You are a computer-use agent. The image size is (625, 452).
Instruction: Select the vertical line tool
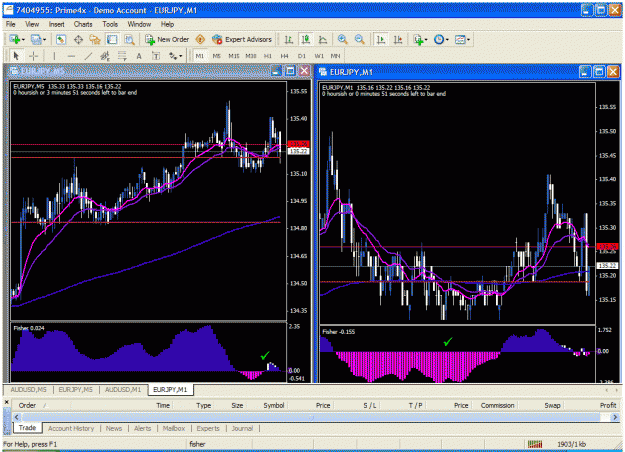tap(54, 56)
